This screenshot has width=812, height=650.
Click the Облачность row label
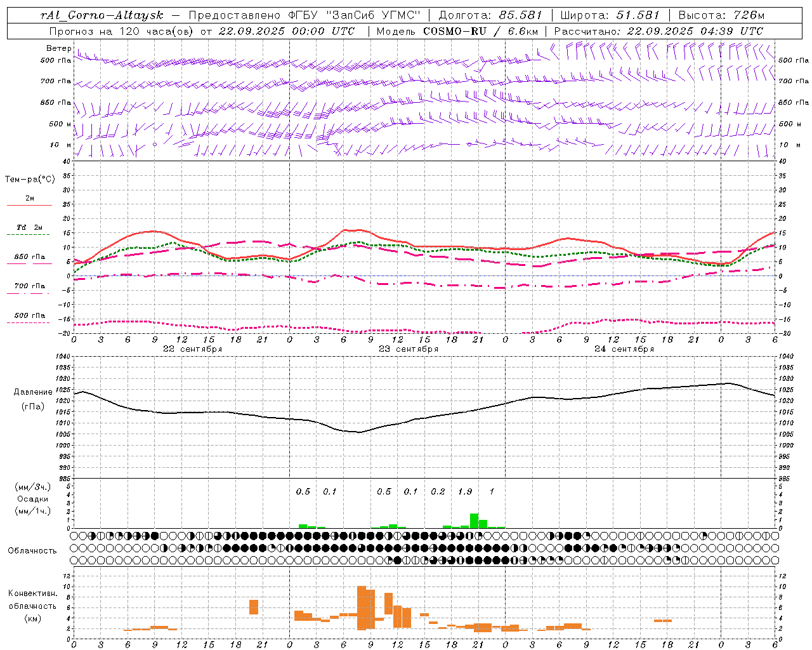32,550
